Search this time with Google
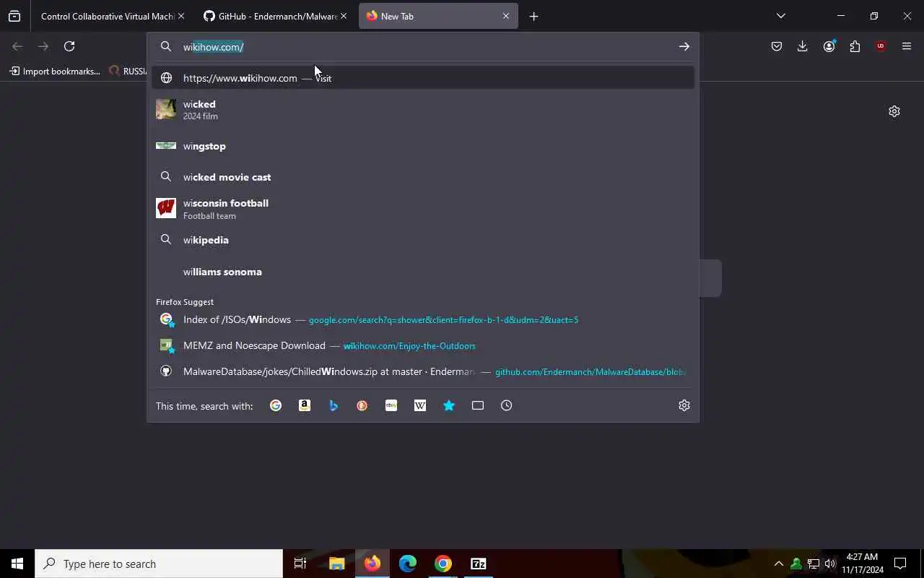The width and height of the screenshot is (924, 578). pyautogui.click(x=276, y=405)
